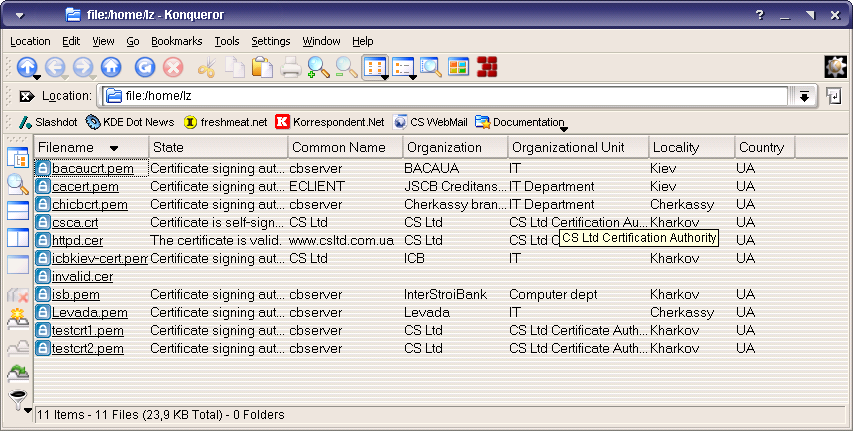Click the Print icon
Image resolution: width=853 pixels, height=431 pixels.
[x=290, y=67]
